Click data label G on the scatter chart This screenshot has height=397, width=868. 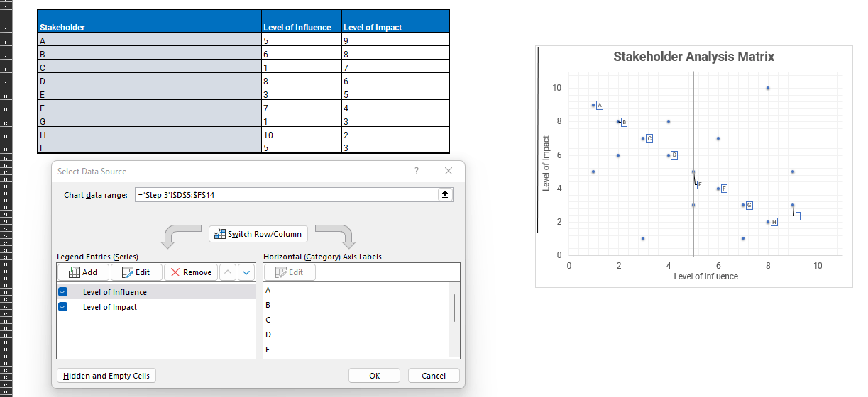(749, 205)
